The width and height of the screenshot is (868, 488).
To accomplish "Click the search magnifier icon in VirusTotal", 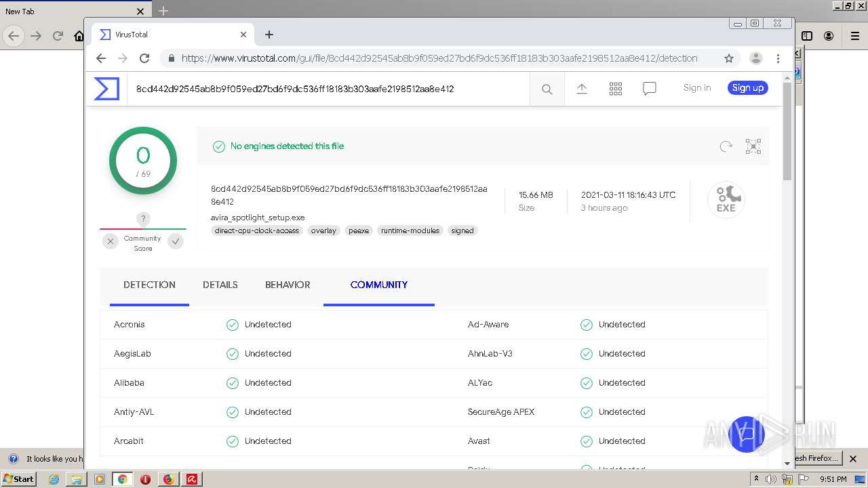I will click(x=547, y=89).
